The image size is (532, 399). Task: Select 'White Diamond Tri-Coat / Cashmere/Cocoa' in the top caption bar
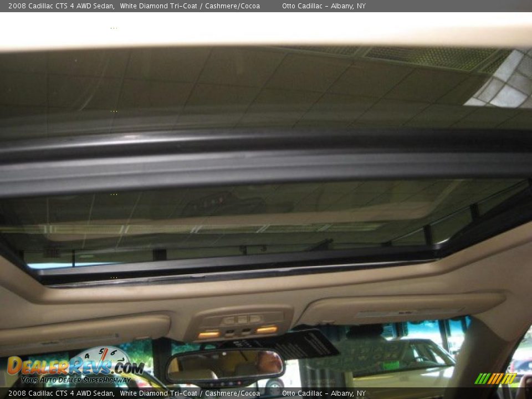(190, 6)
